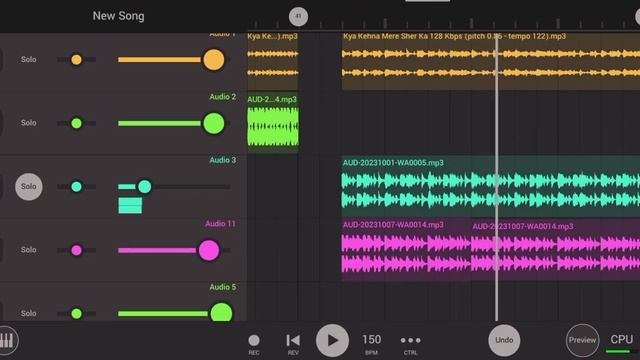Solo the Audio 5 track

(x=29, y=313)
